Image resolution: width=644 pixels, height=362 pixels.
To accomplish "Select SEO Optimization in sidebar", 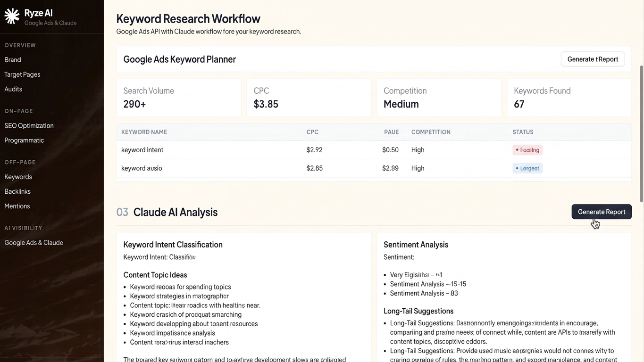I will pos(29,126).
